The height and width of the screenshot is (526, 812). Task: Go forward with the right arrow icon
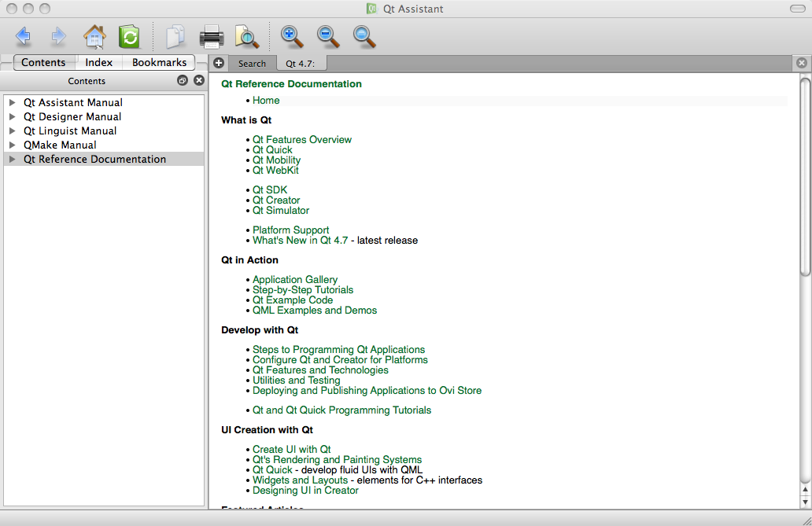click(x=58, y=36)
